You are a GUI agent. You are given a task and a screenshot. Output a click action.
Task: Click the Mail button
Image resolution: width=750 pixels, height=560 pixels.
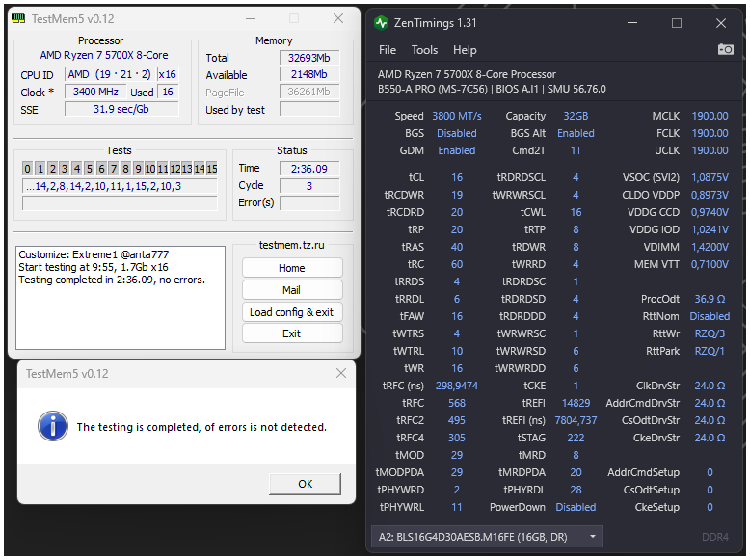(x=291, y=290)
